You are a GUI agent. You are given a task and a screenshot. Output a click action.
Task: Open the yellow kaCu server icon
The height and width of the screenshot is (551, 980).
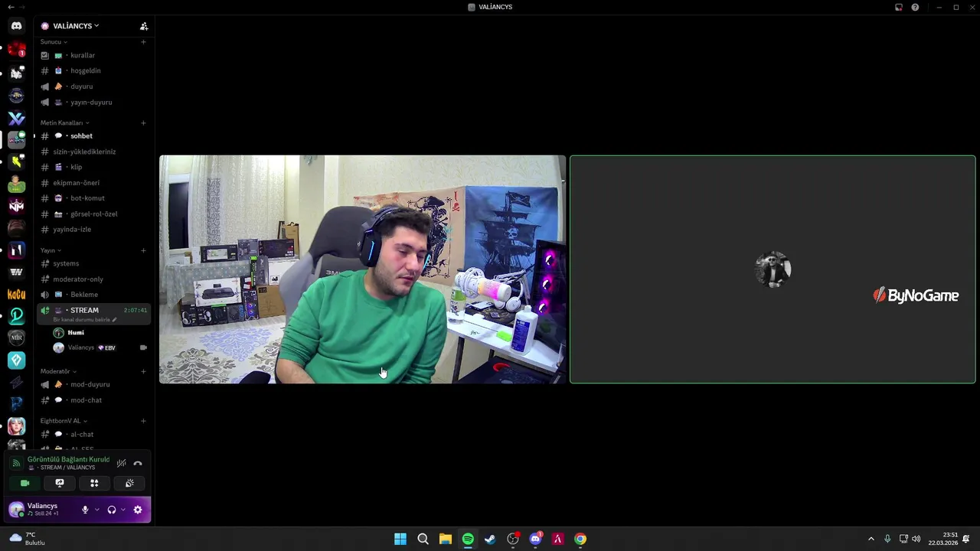tap(16, 294)
